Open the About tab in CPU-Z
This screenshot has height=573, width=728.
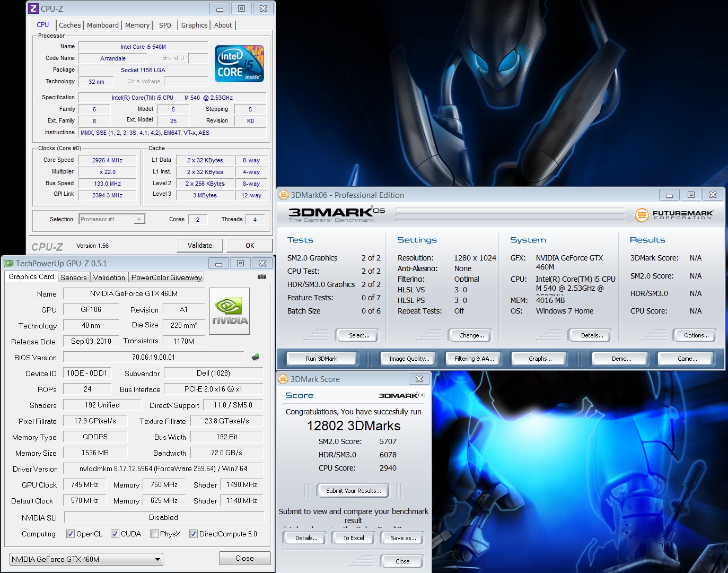[x=223, y=25]
